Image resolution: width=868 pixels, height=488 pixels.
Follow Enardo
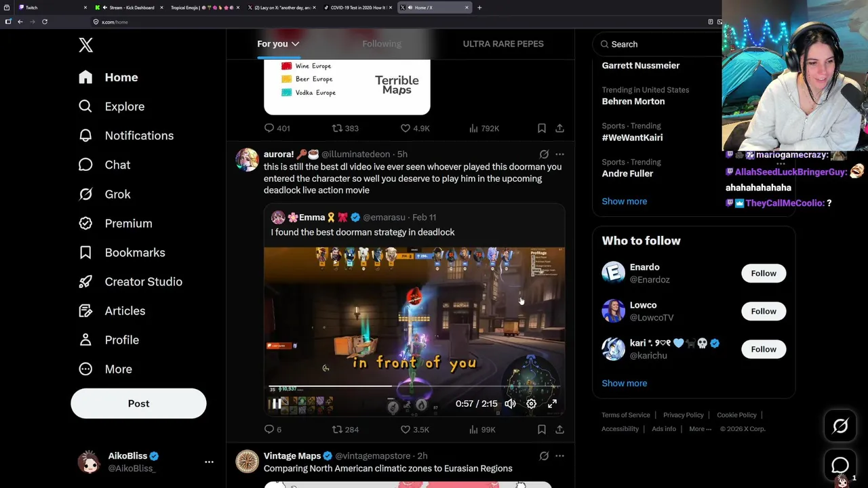764,273
